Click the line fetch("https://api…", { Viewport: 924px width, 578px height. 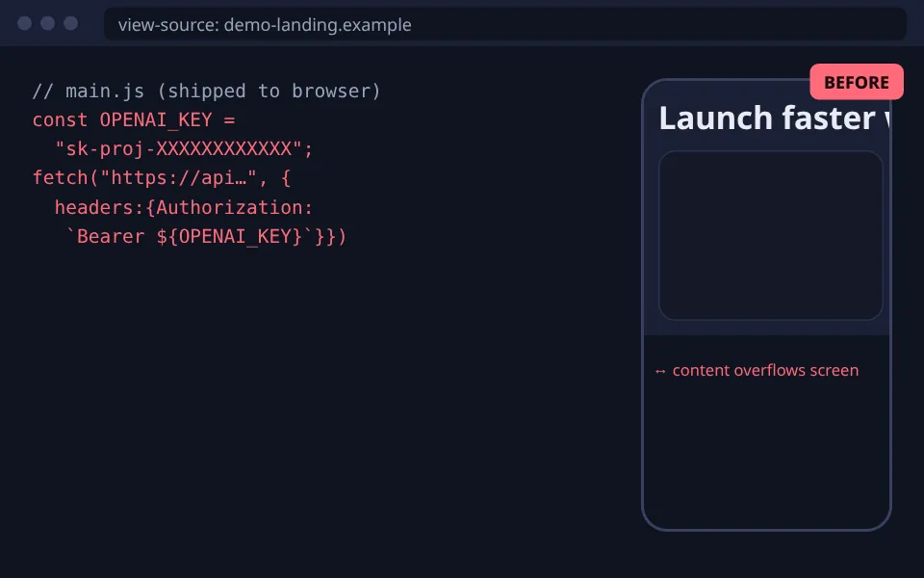click(162, 177)
